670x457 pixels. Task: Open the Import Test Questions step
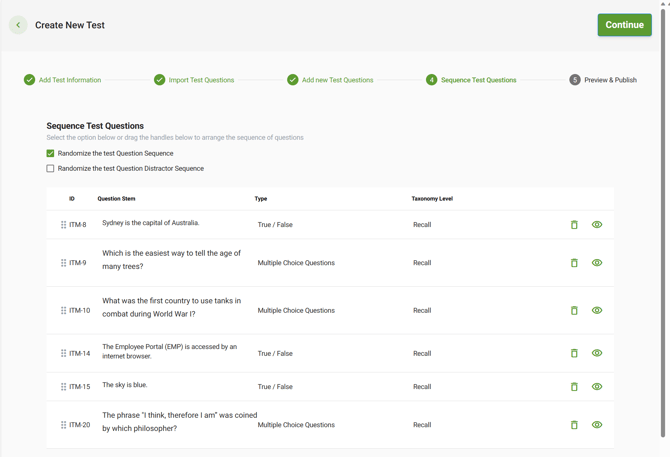pyautogui.click(x=200, y=80)
